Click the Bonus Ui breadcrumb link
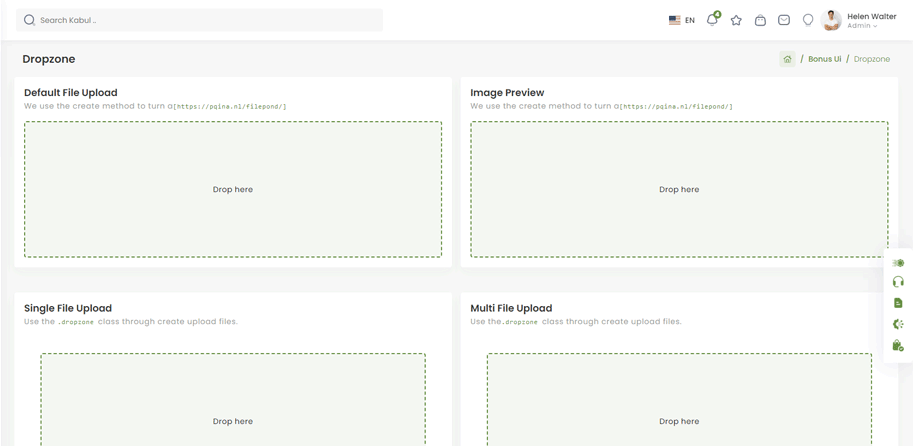This screenshot has height=446, width=913. 824,59
